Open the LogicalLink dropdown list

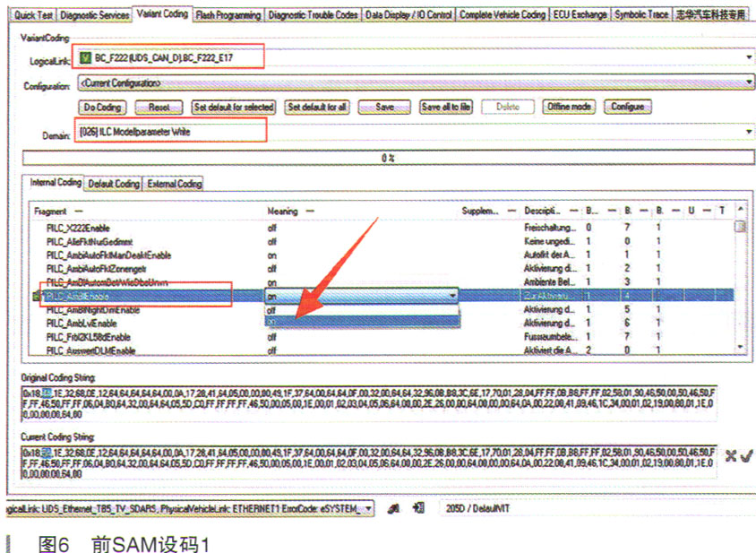[x=749, y=58]
